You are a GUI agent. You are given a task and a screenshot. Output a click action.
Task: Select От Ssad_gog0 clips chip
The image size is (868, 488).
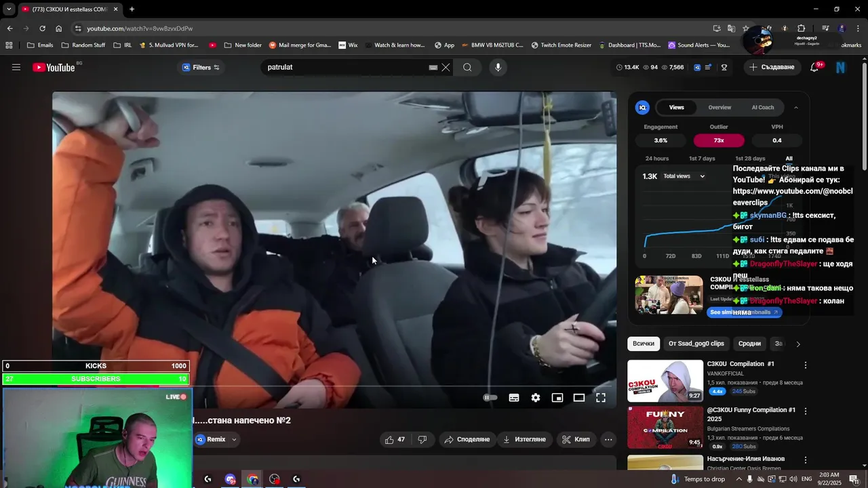[696, 344]
